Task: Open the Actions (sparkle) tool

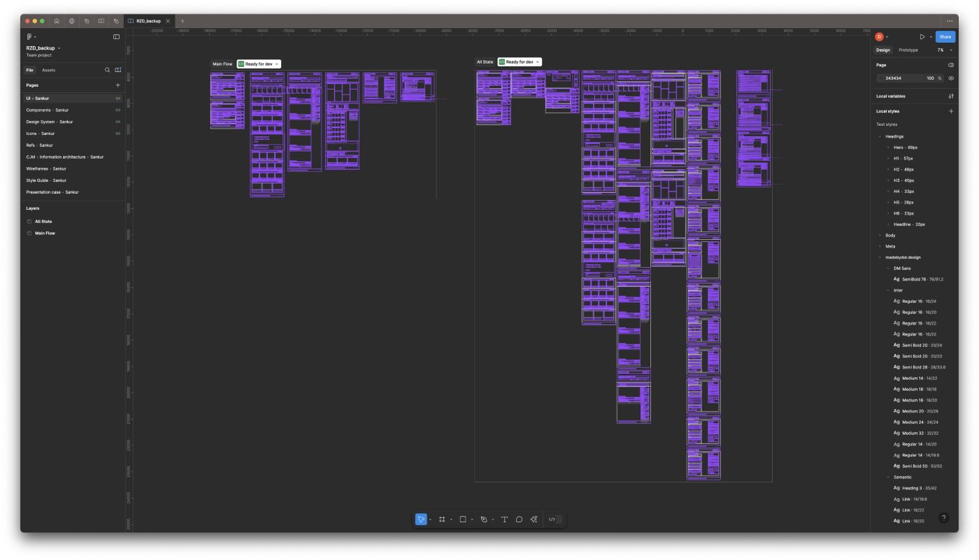Action: [x=534, y=519]
